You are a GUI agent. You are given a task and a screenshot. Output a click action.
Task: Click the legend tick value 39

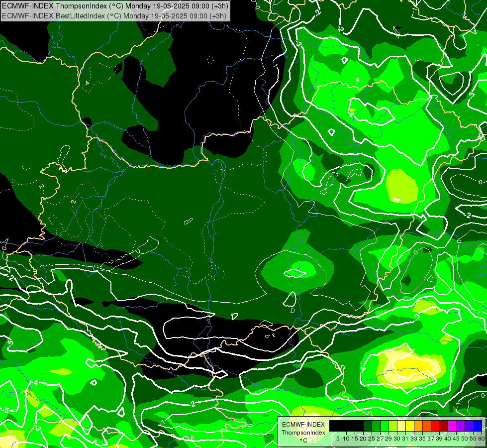(439, 439)
